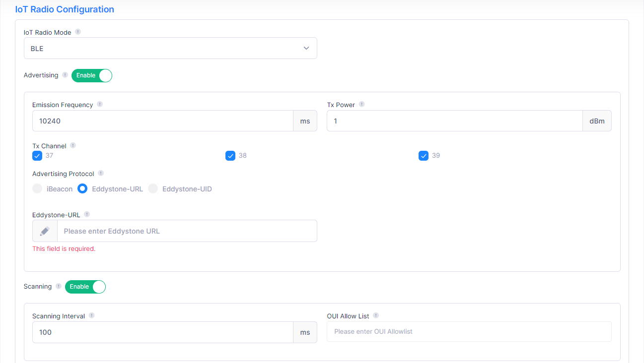Click the Tx Power info icon

(361, 105)
